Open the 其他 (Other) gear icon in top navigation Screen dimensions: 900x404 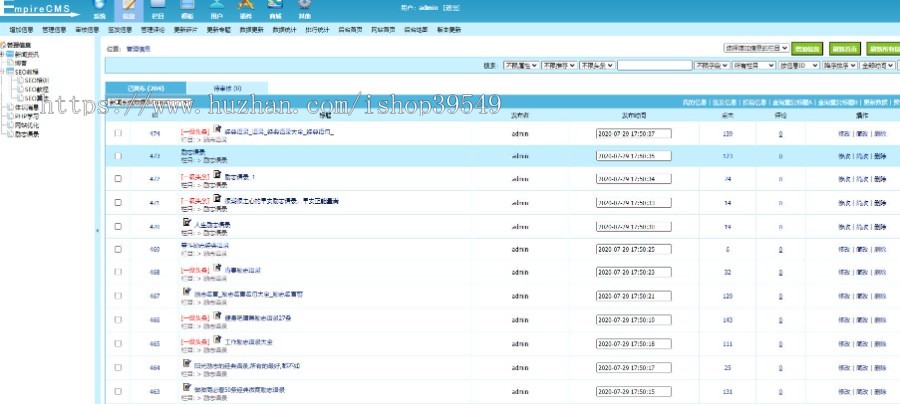[305, 5]
